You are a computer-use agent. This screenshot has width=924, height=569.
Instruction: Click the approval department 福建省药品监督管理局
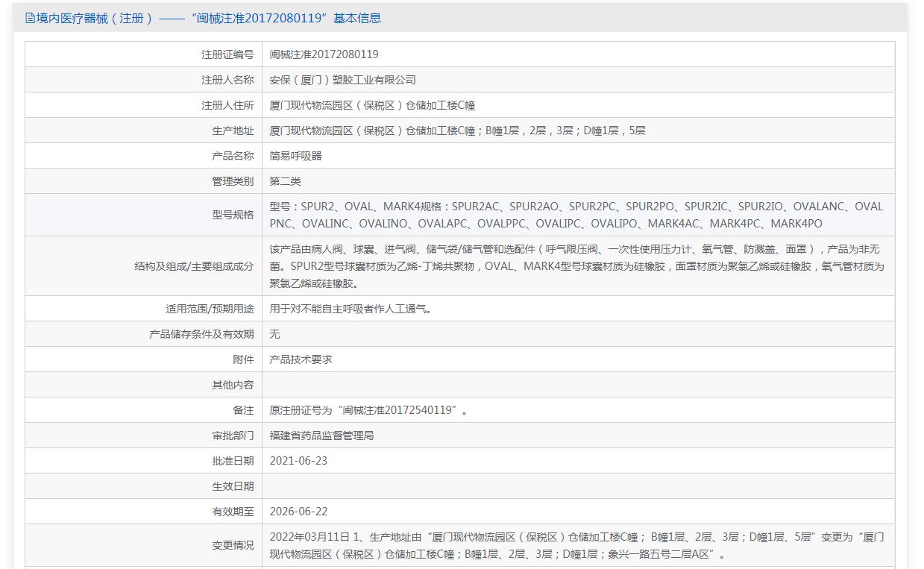tap(322, 436)
